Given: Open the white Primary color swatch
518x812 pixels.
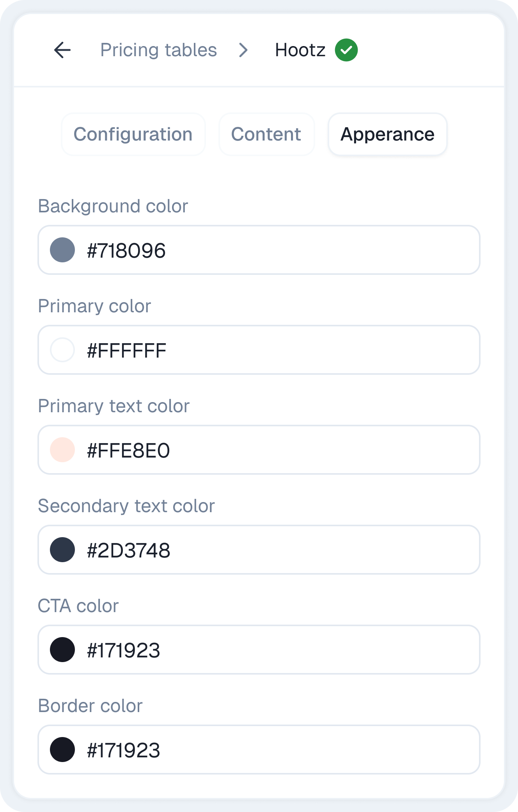Looking at the screenshot, I should point(62,350).
